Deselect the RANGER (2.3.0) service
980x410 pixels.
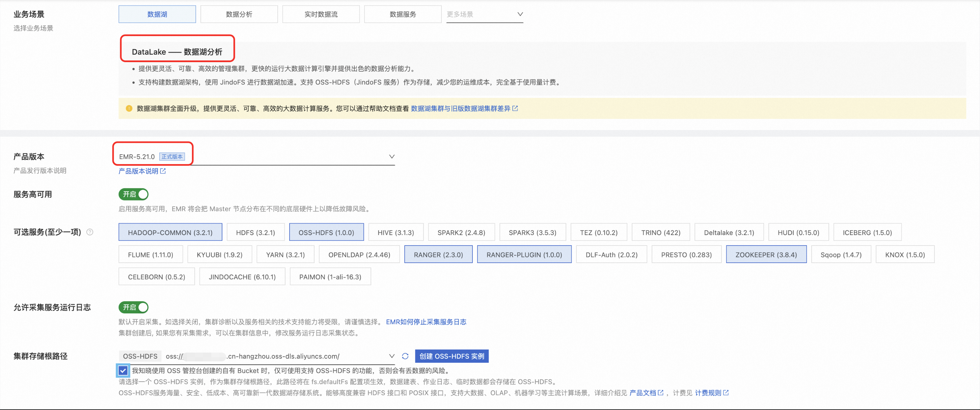click(438, 254)
